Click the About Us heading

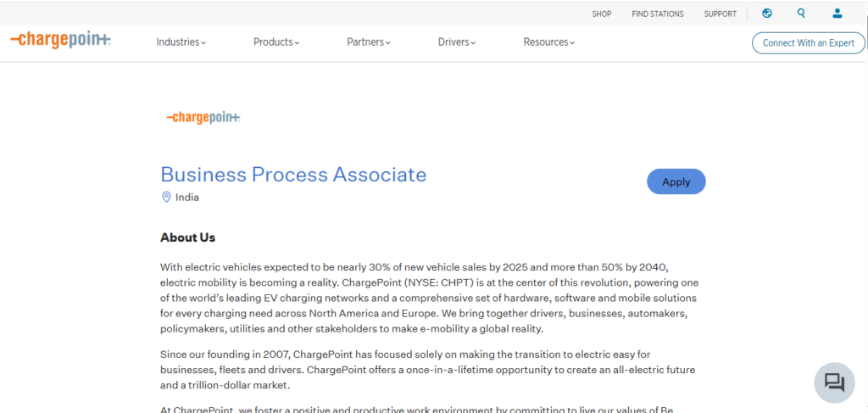pos(187,237)
